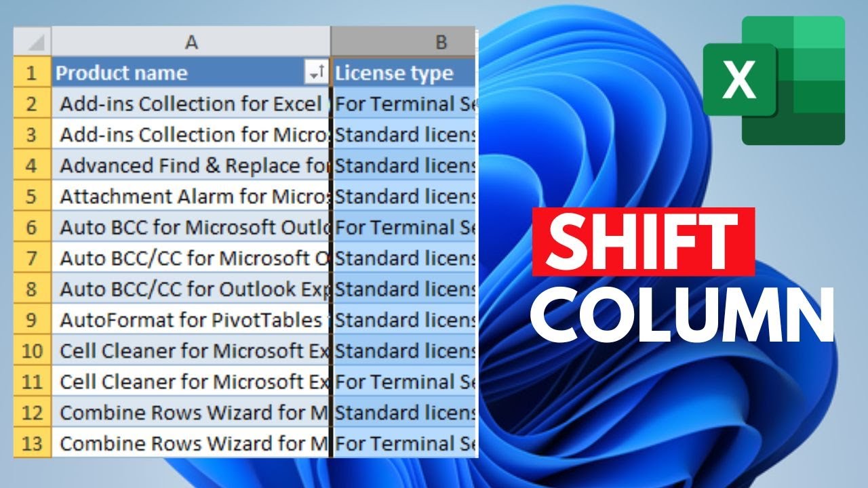Select row header 9
The image size is (868, 488).
coord(33,320)
